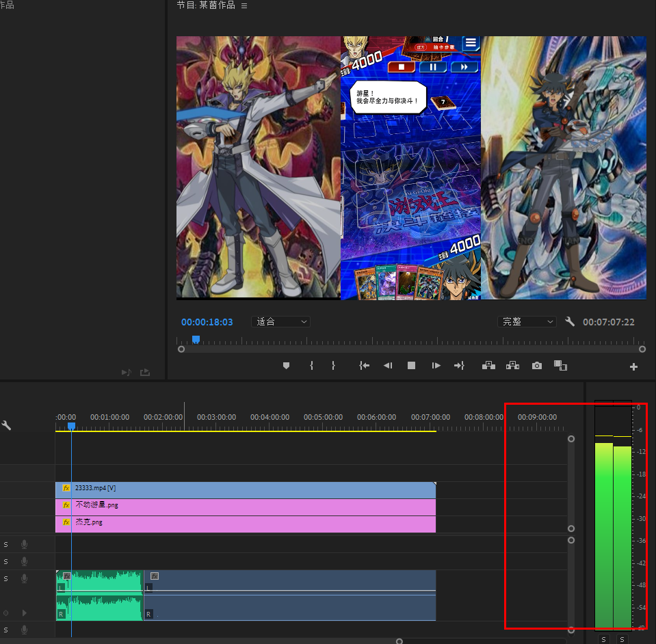Click the Go to In point button
Image resolution: width=656 pixels, height=644 pixels.
(x=364, y=366)
